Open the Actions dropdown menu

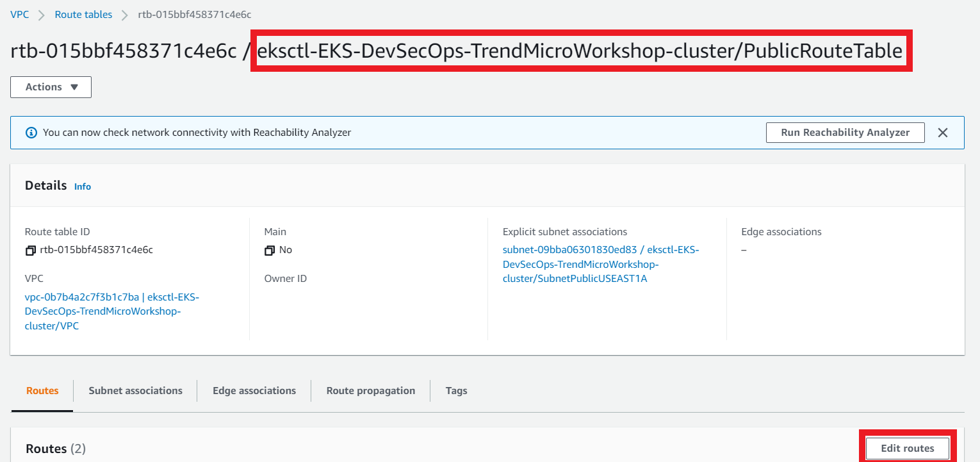click(51, 87)
